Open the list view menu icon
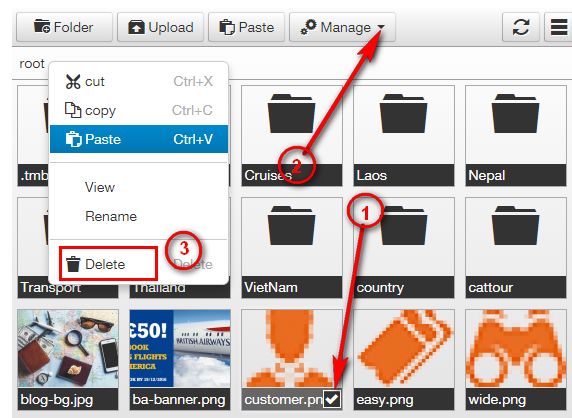572x418 pixels. [x=559, y=27]
